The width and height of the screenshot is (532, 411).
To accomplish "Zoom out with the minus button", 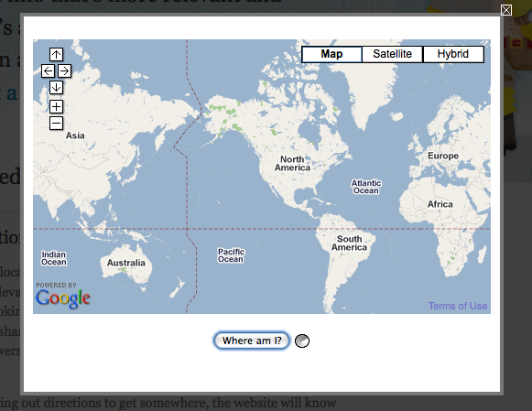I will (x=56, y=123).
